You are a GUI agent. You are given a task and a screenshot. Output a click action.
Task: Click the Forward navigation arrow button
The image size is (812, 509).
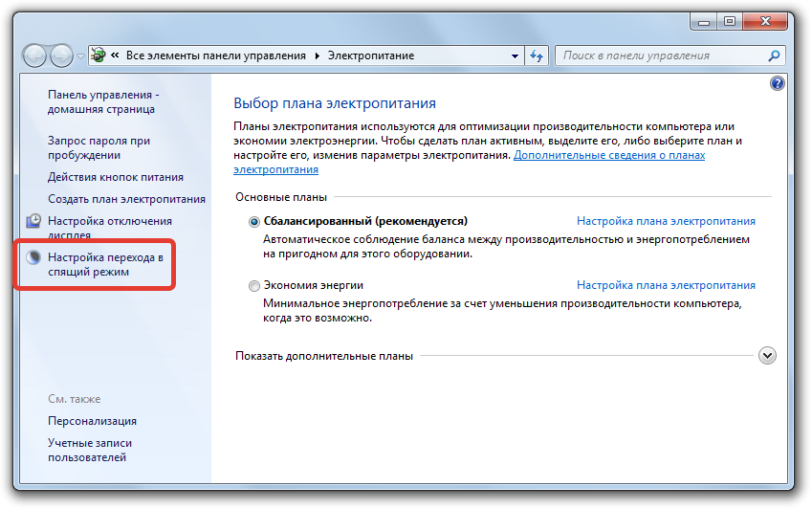click(x=61, y=55)
